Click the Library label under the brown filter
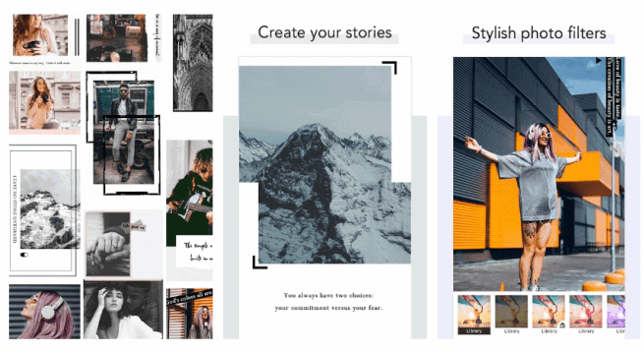644x354 pixels. click(x=511, y=331)
